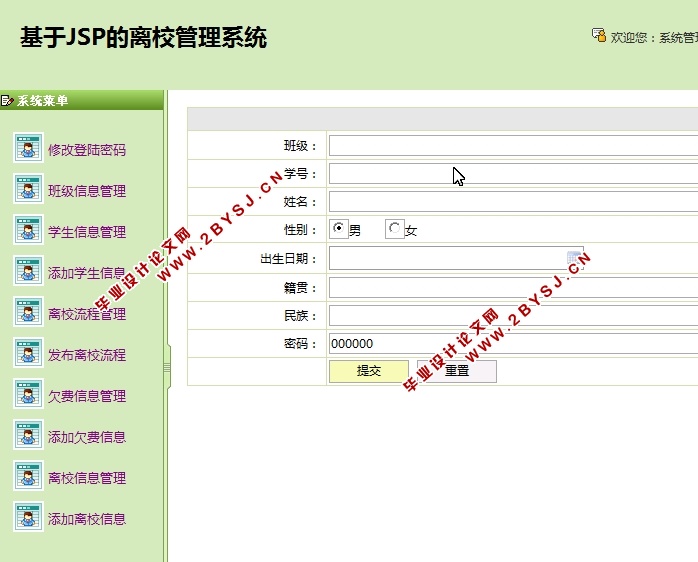The width and height of the screenshot is (698, 562).
Task: Click the icon beside 添加学生信息
Action: (28, 271)
